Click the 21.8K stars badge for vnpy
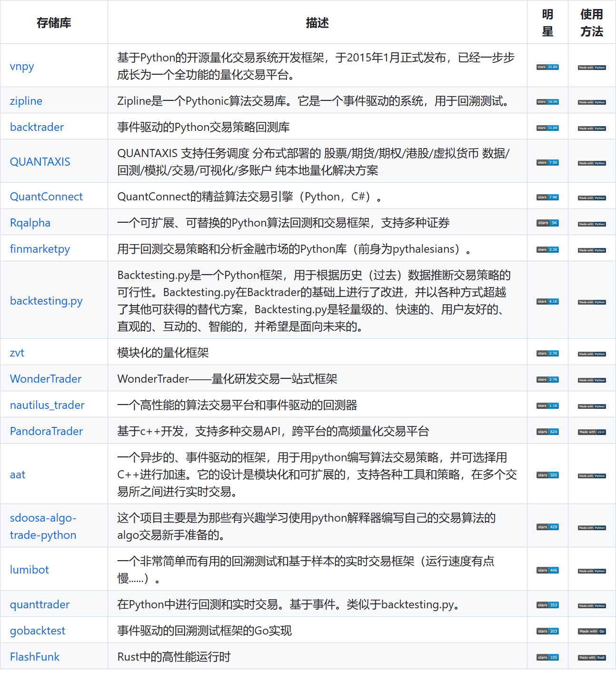 click(547, 67)
